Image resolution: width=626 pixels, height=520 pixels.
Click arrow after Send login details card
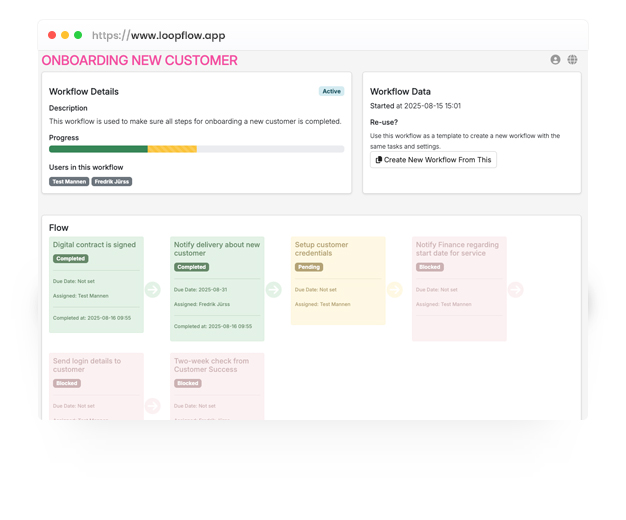(153, 406)
